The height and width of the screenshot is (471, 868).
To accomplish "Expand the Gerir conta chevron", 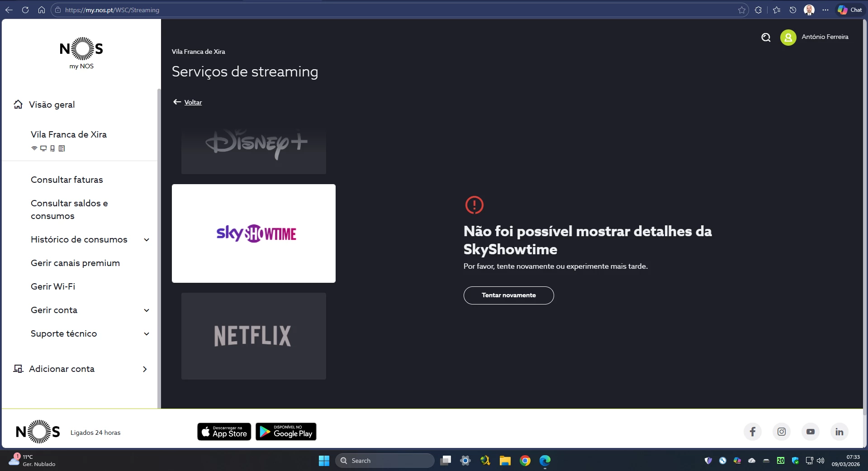I will tap(147, 310).
